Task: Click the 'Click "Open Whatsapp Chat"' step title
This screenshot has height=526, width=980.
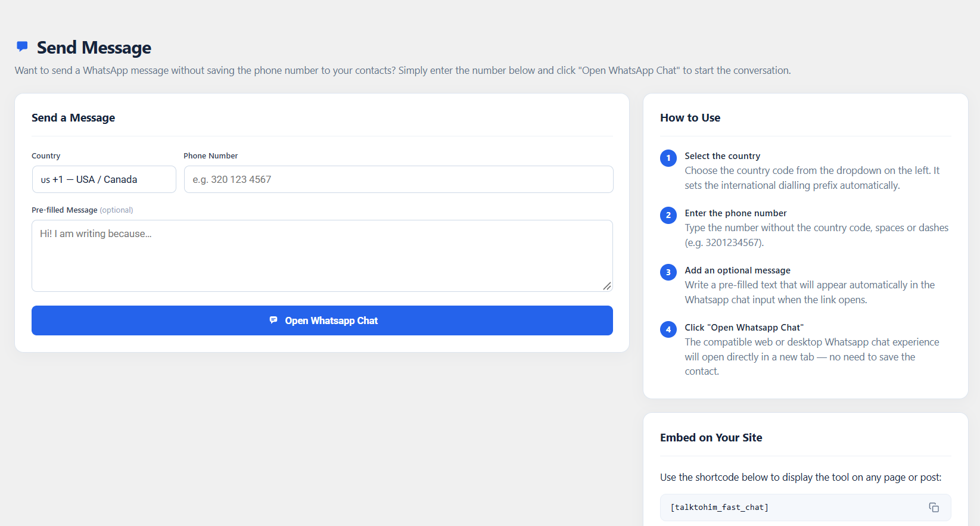Action: pyautogui.click(x=744, y=328)
